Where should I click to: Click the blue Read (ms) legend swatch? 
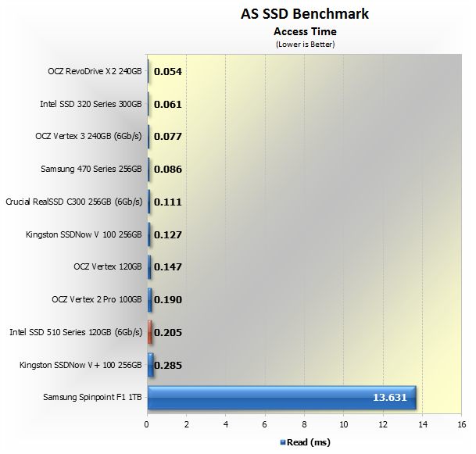click(283, 442)
